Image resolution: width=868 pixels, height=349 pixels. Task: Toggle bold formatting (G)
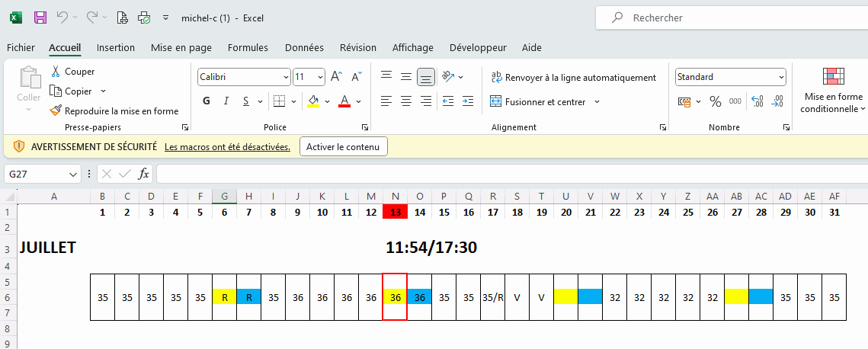[207, 101]
